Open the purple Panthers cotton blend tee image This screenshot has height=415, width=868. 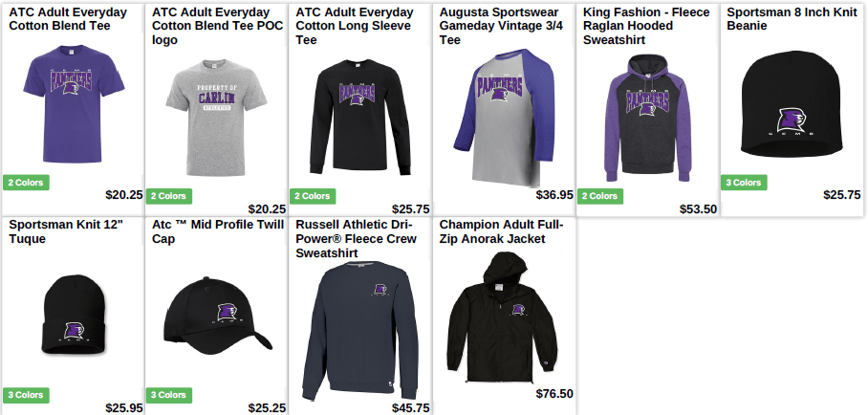[x=73, y=103]
